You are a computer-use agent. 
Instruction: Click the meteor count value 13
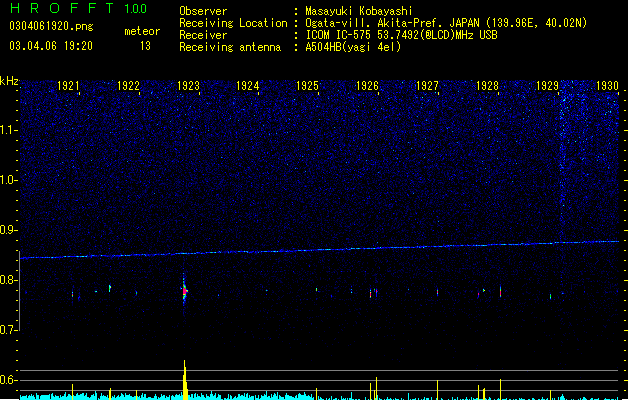pos(145,46)
